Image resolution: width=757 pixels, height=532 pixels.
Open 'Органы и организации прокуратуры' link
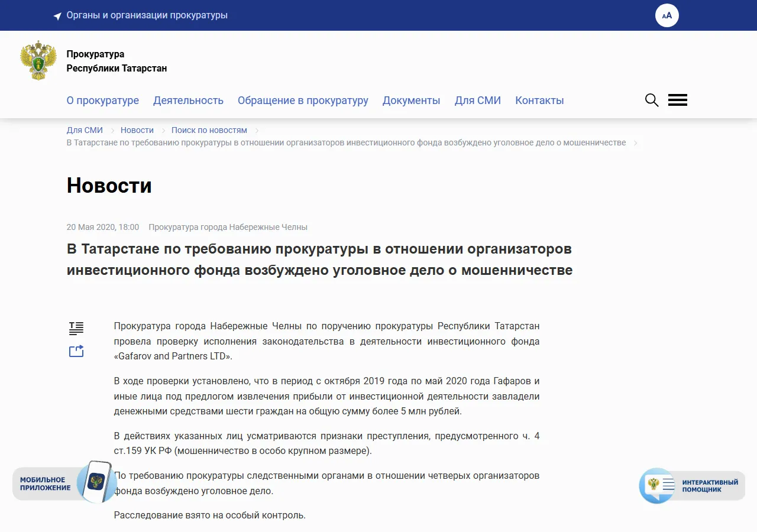[x=147, y=15]
